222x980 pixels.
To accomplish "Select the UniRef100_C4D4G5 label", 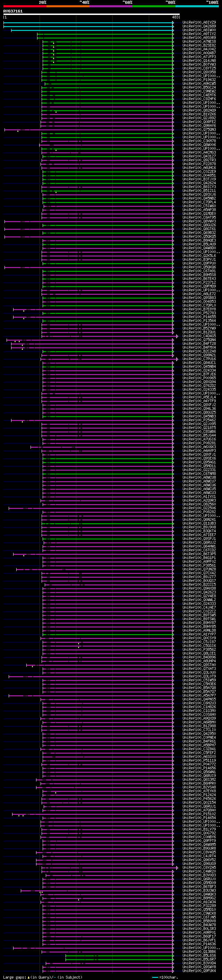I will click(199, 336).
